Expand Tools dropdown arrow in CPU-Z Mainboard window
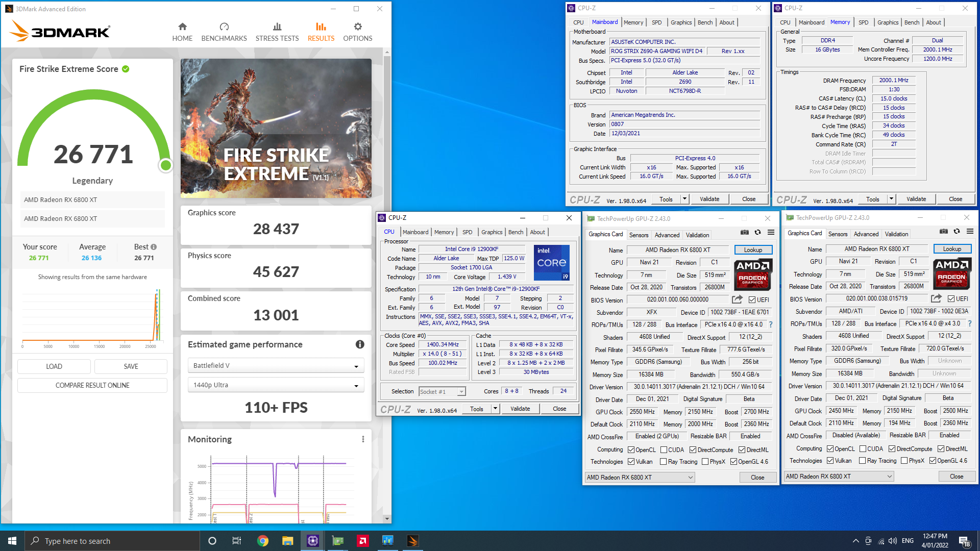 coord(684,199)
